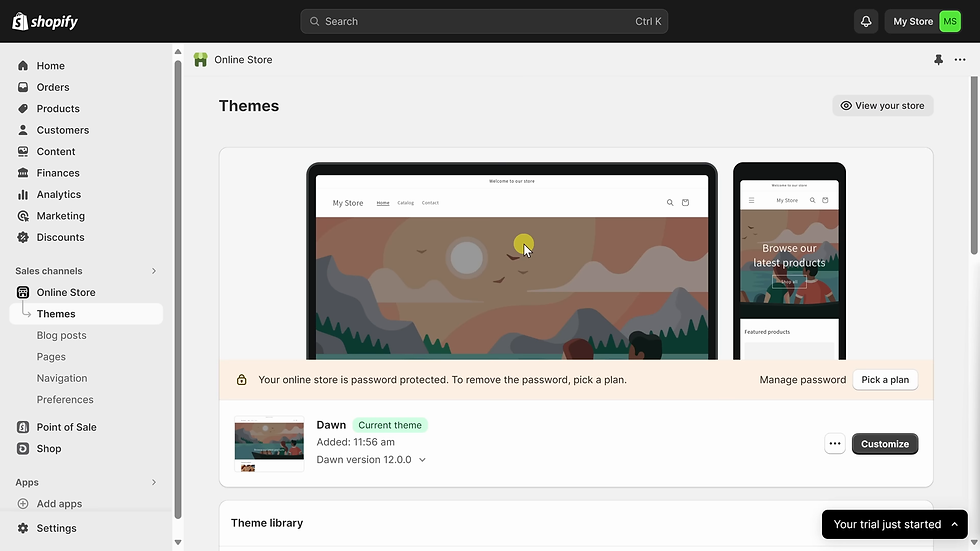Open Dawn theme three-dots actions
The height and width of the screenshot is (551, 980).
pyautogui.click(x=834, y=444)
